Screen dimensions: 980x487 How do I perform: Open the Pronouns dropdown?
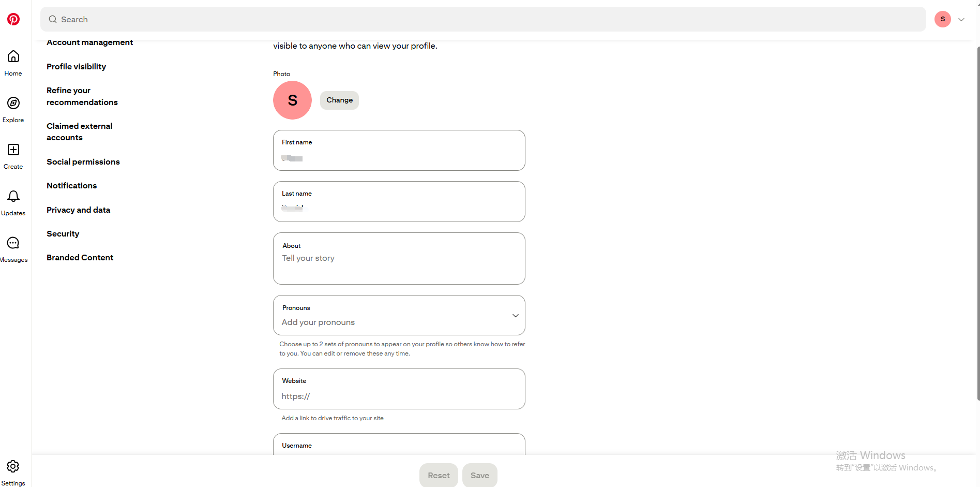pos(399,316)
